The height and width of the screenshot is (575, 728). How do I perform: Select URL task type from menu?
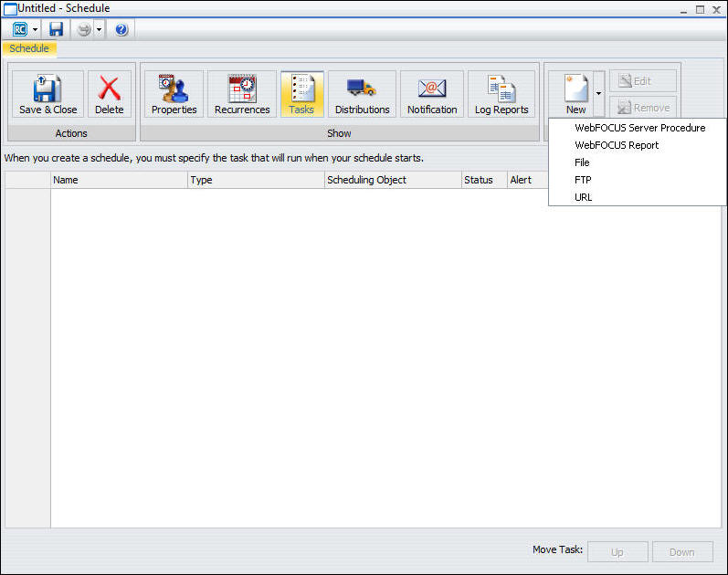tap(638, 197)
